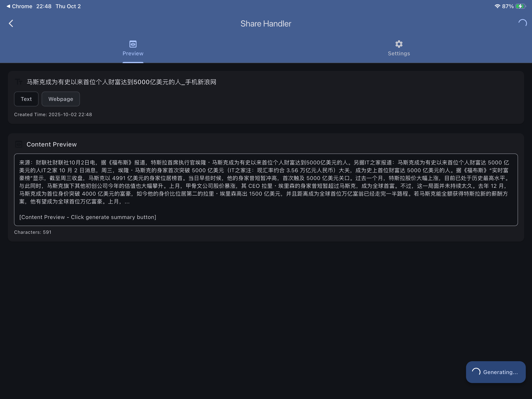Tap the article title starting with 马斯克成为有史以来

[x=121, y=82]
